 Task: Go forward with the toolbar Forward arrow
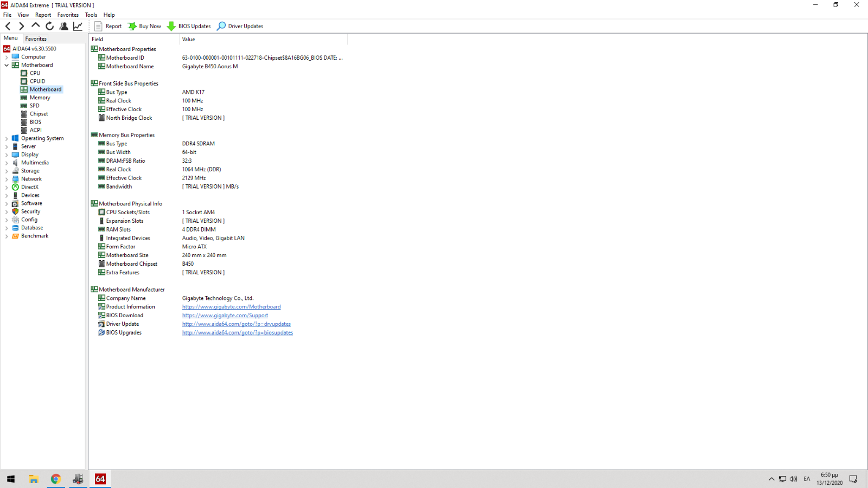coord(22,26)
